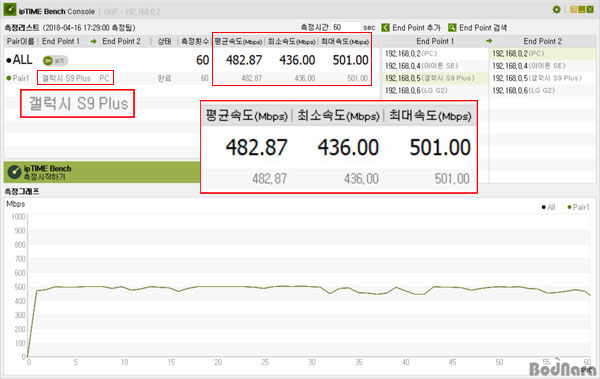Click the yellow help button in title bar

click(x=573, y=10)
